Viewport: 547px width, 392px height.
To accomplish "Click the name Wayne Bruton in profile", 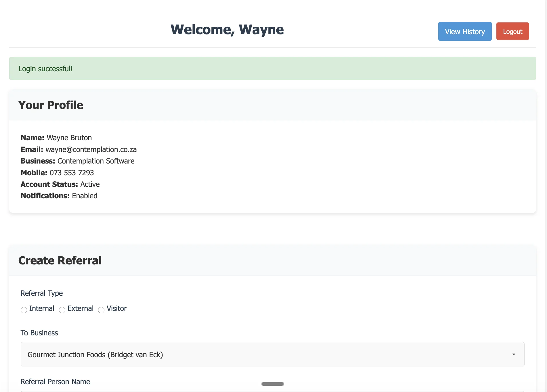I will tap(69, 138).
